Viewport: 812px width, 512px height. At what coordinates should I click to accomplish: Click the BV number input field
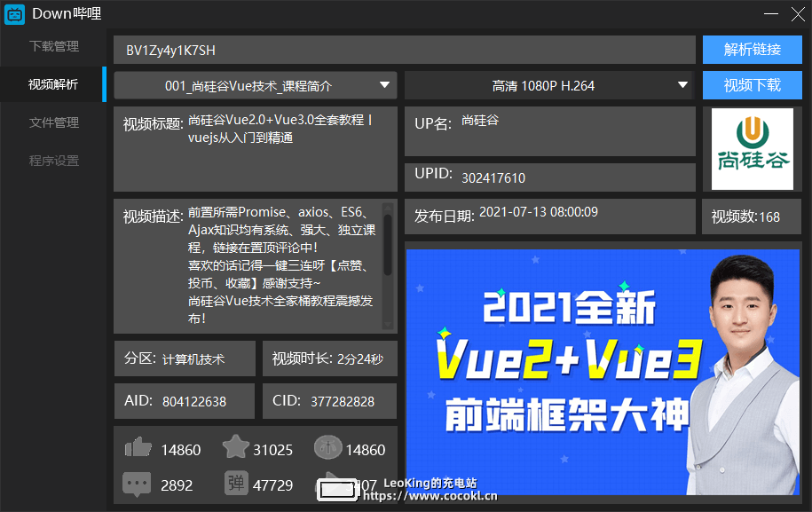(405, 51)
